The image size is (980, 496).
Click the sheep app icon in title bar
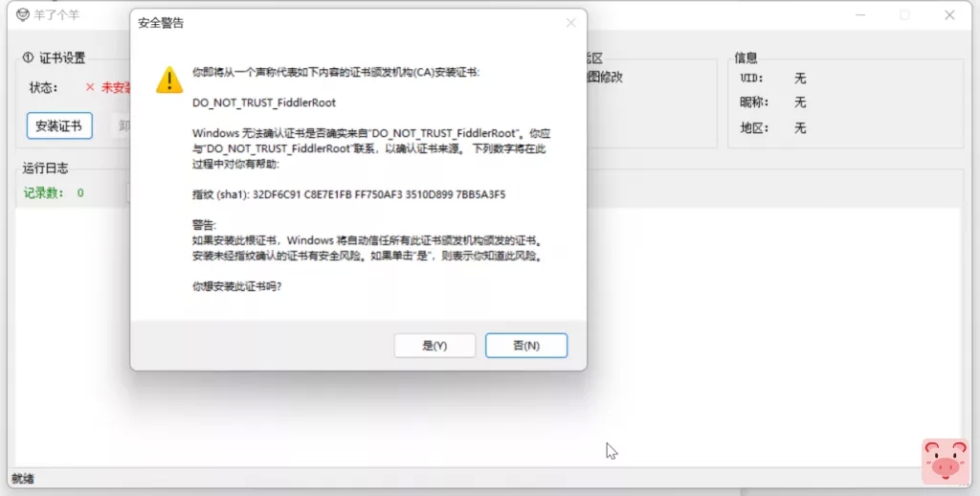coord(22,14)
